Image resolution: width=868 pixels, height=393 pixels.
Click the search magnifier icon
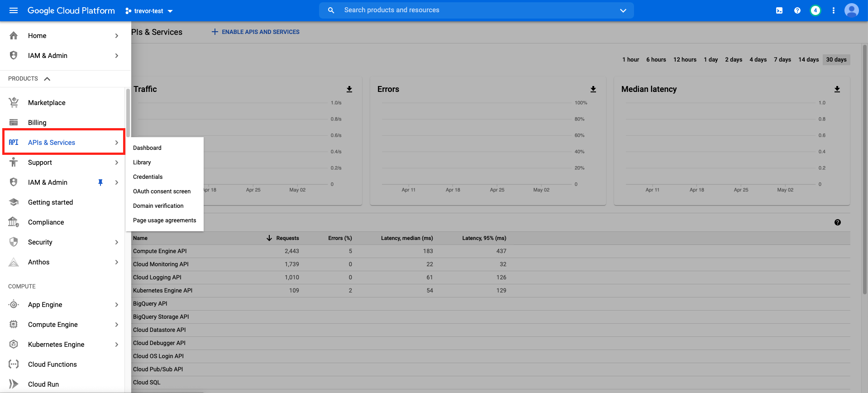coord(331,10)
